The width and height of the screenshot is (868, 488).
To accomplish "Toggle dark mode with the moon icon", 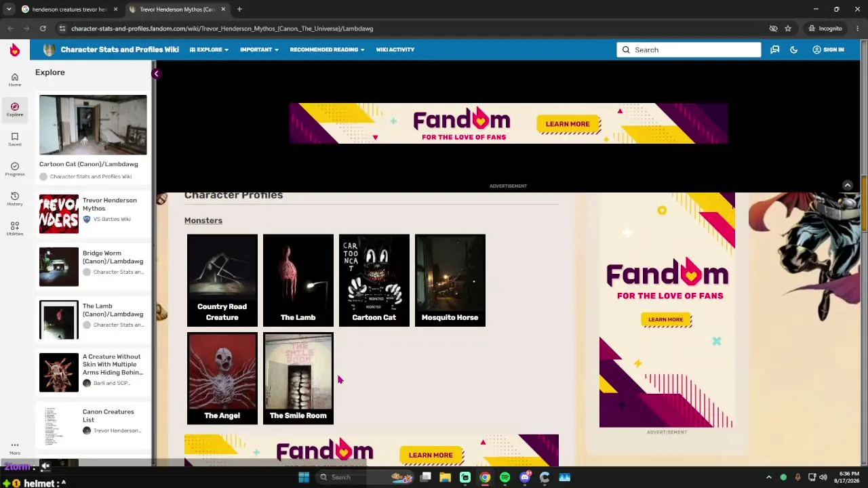I will point(793,49).
